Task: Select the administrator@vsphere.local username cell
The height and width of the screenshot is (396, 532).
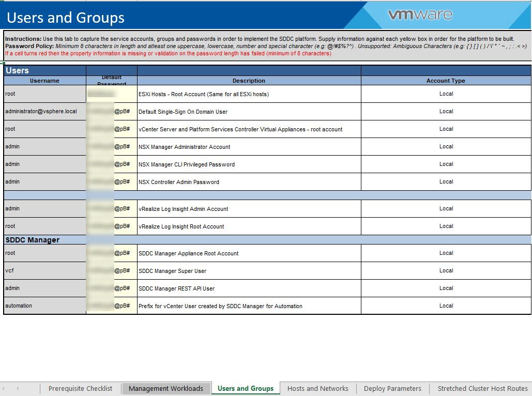Action: [44, 111]
